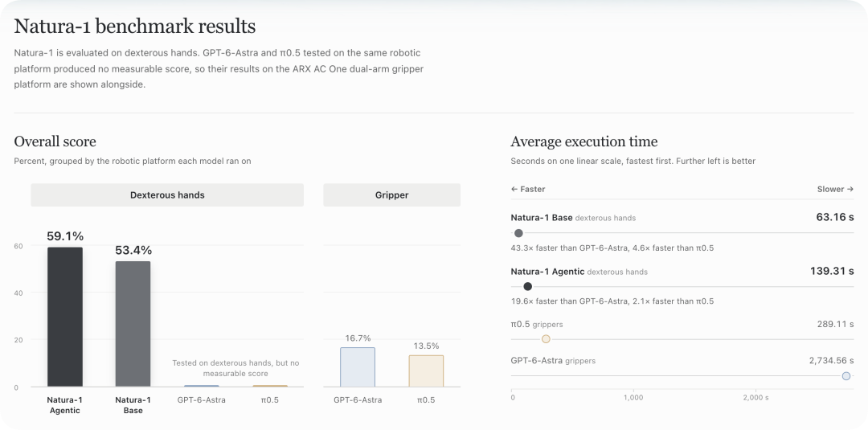Click the 63.16 s value
This screenshot has height=430, width=868.
(x=835, y=217)
